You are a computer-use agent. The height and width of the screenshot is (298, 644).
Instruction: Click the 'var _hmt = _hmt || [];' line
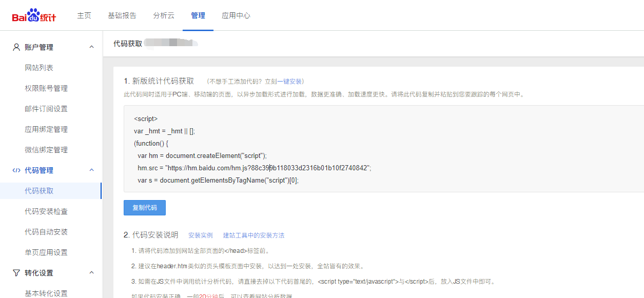click(164, 131)
